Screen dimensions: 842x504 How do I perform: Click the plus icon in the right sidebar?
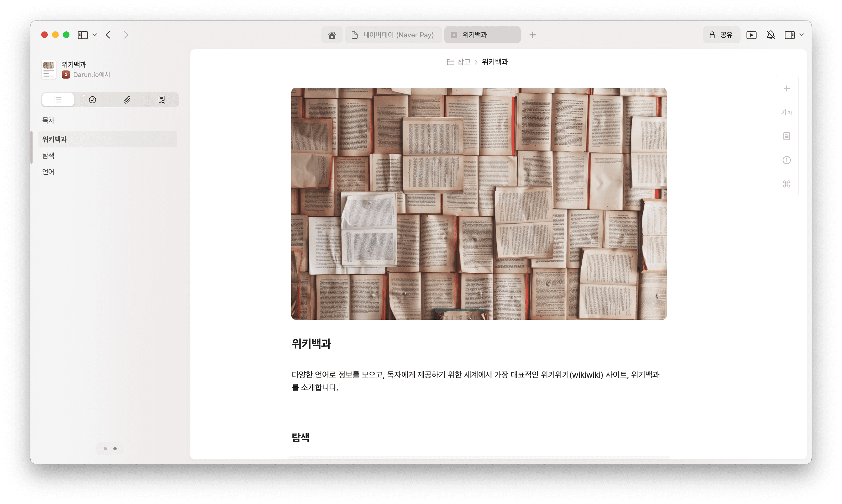coord(787,88)
